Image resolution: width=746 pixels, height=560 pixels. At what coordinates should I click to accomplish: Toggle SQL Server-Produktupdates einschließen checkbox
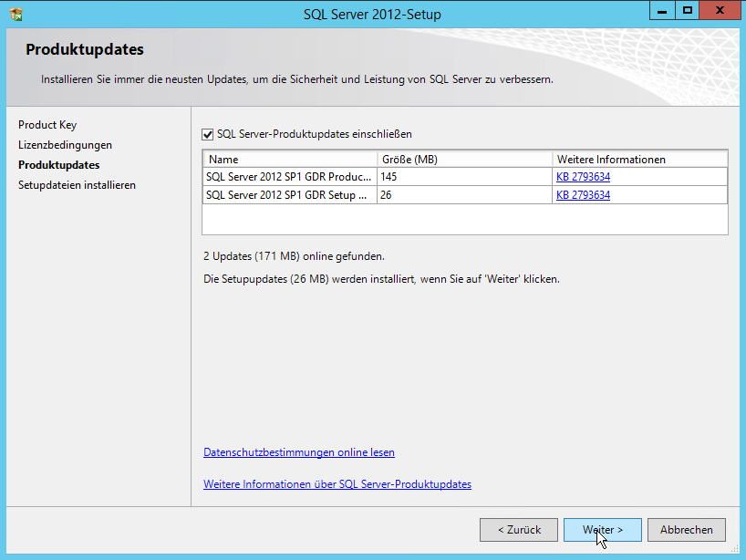coord(208,134)
